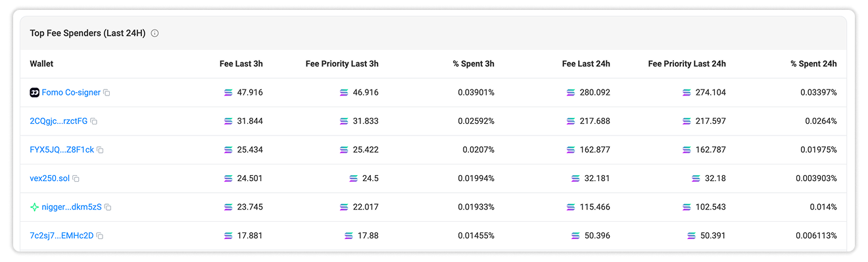868x262 pixels.
Task: Copy the 7c2sj7...EMHc2D wallet address
Action: pyautogui.click(x=100, y=236)
